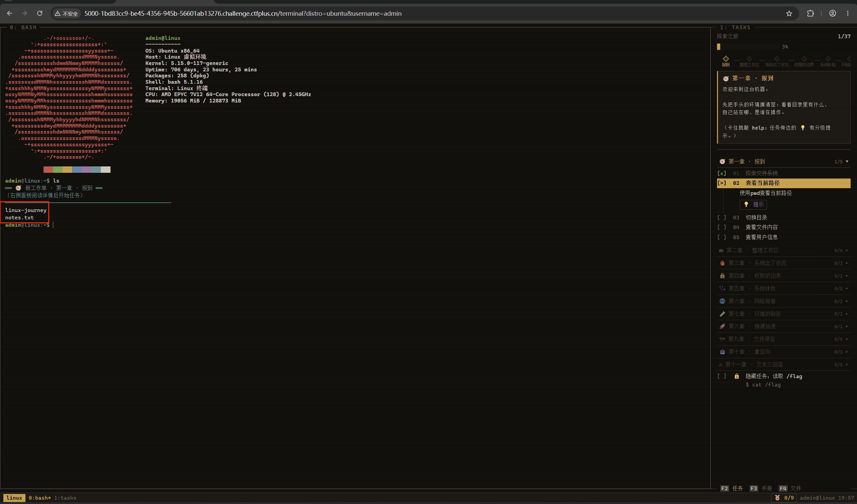The width and height of the screenshot is (857, 504).
Task: Open the browser profile account icon
Action: click(x=832, y=13)
